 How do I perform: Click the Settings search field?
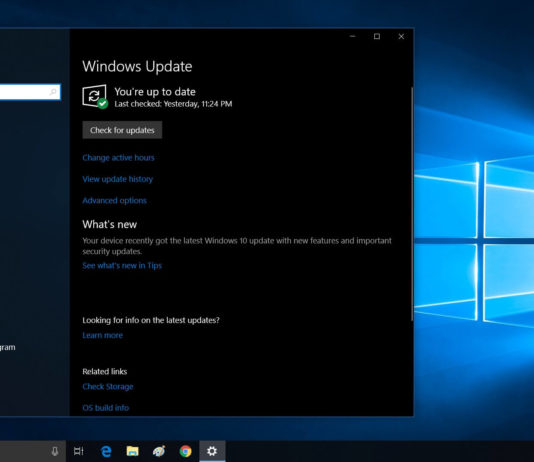click(x=30, y=92)
